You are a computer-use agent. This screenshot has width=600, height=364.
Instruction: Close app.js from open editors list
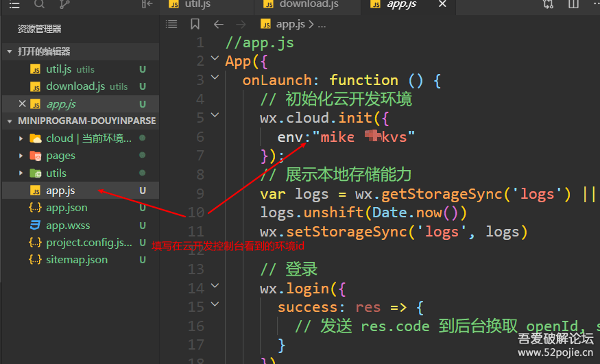[22, 104]
